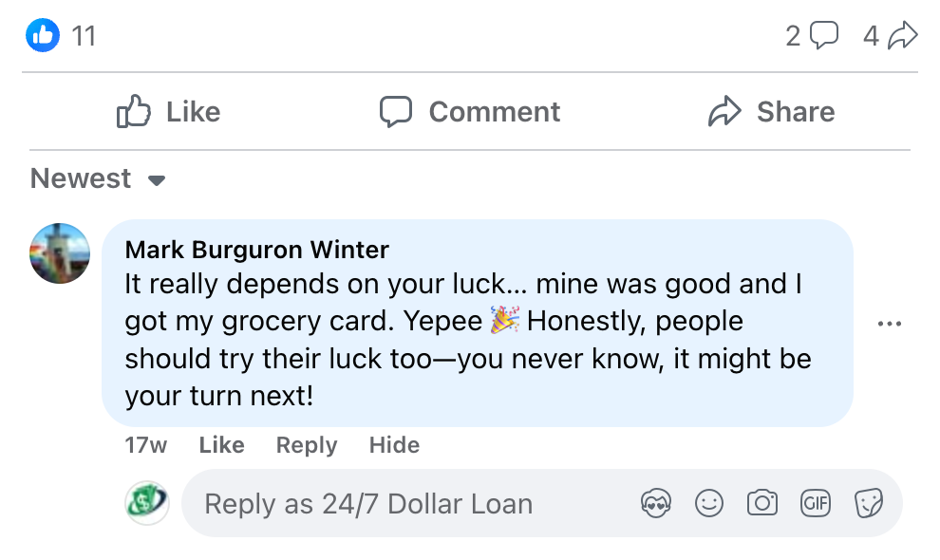This screenshot has width=940, height=560.
Task: Share the post
Action: point(771,112)
